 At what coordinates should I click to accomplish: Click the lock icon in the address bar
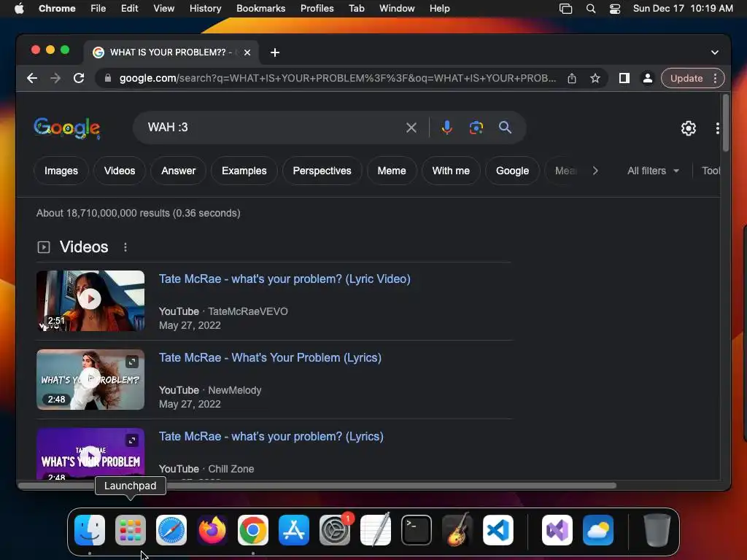pyautogui.click(x=108, y=78)
